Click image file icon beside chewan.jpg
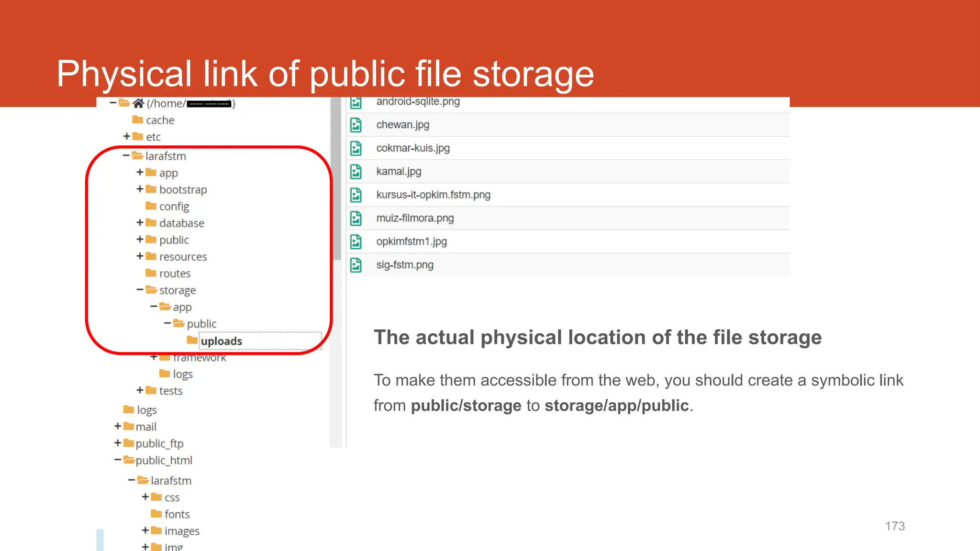This screenshot has width=980, height=551. [356, 125]
